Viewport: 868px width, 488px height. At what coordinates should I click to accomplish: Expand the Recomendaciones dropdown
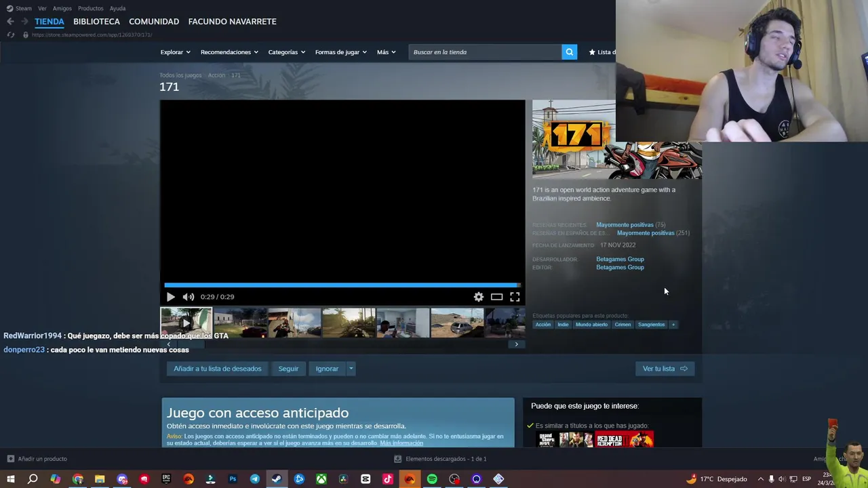point(230,52)
